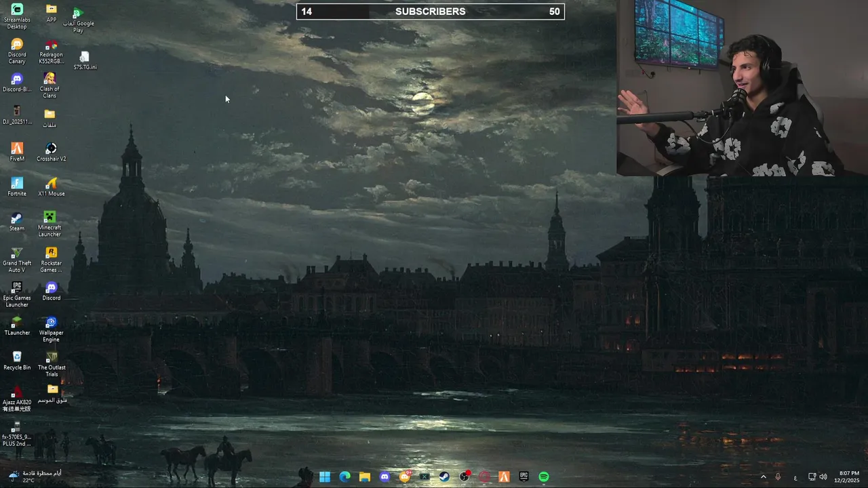Open OBS Studio from taskbar

click(465, 477)
